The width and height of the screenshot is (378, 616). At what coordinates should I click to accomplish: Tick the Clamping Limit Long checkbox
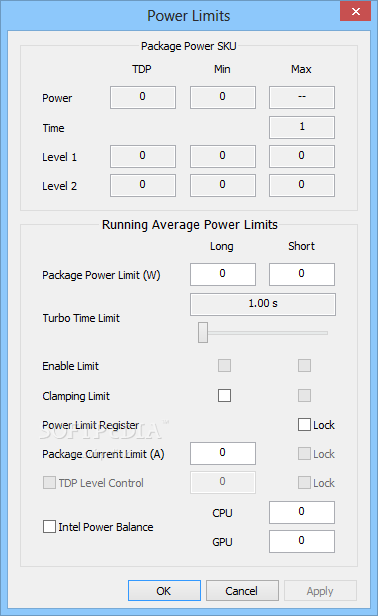tap(224, 395)
